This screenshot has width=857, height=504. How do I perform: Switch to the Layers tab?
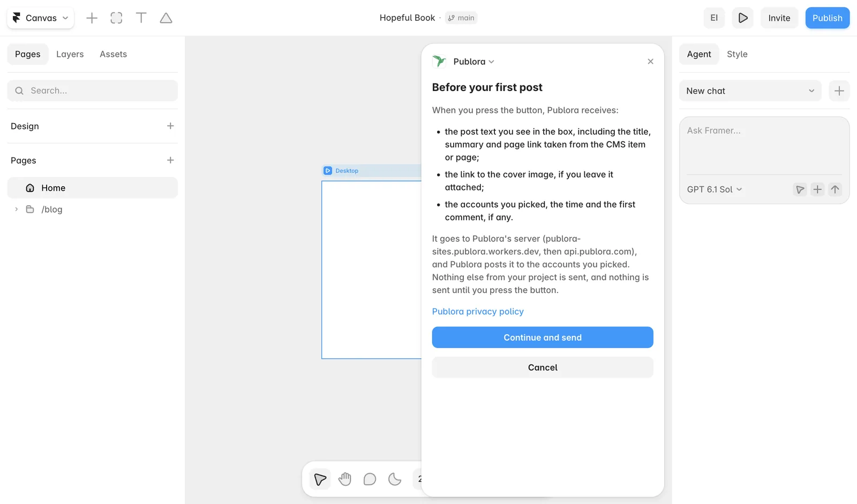click(70, 54)
